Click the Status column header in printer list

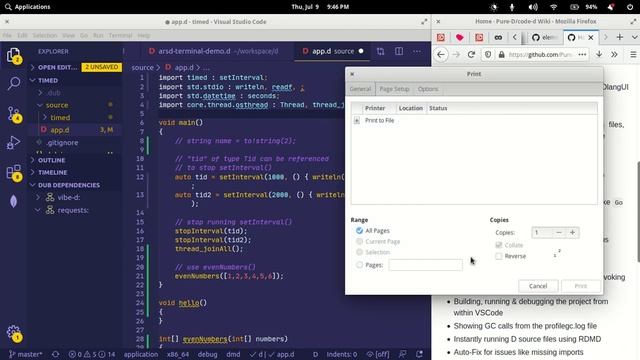click(438, 108)
